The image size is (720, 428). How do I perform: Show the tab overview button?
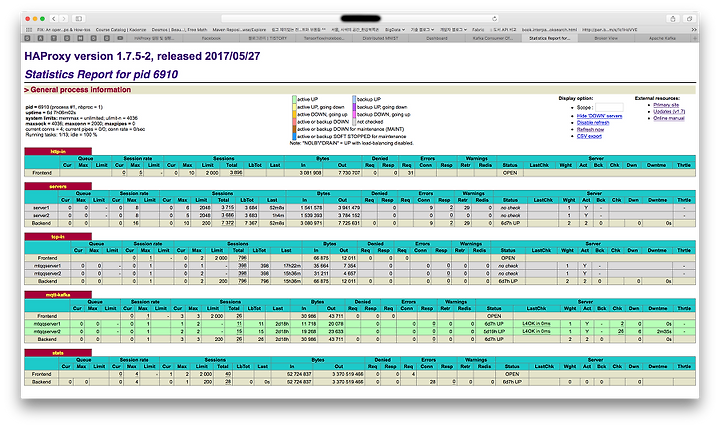689,19
